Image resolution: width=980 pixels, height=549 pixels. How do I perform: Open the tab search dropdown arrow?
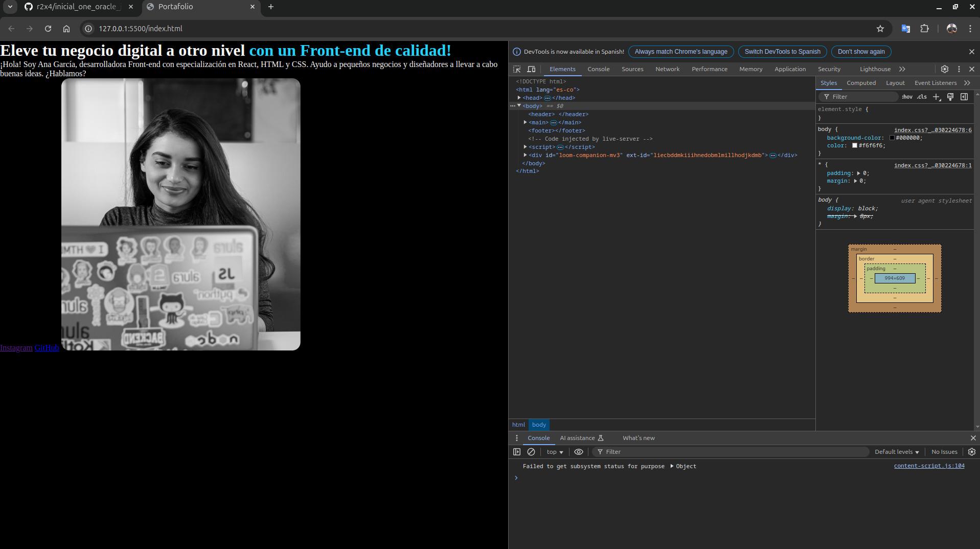(x=10, y=7)
